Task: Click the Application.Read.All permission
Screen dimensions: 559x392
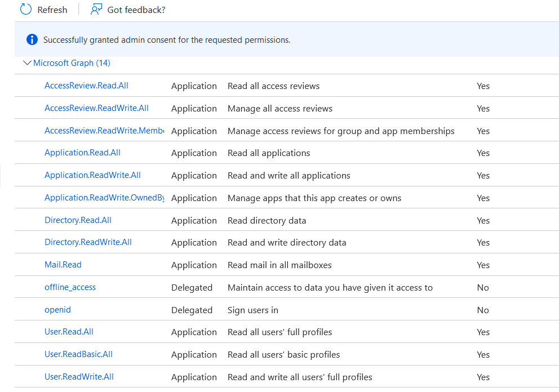Action: point(82,153)
